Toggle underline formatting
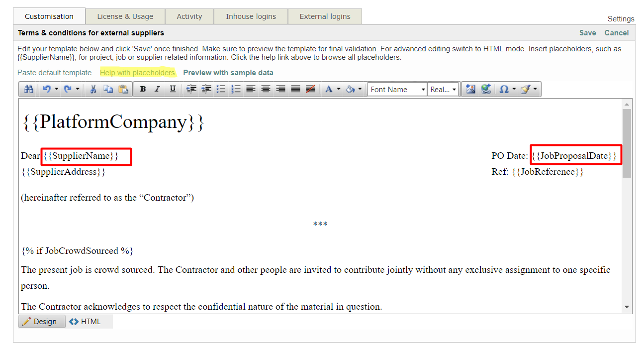The height and width of the screenshot is (350, 644). [173, 89]
